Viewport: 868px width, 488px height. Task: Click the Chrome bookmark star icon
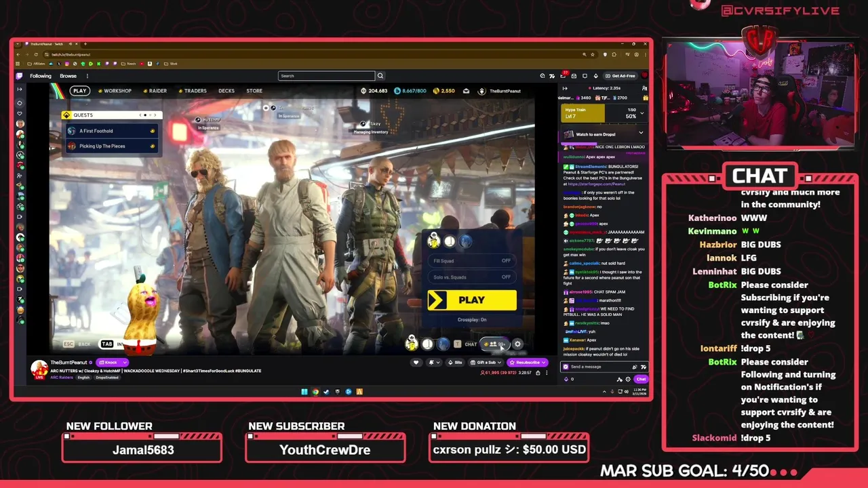coord(593,54)
